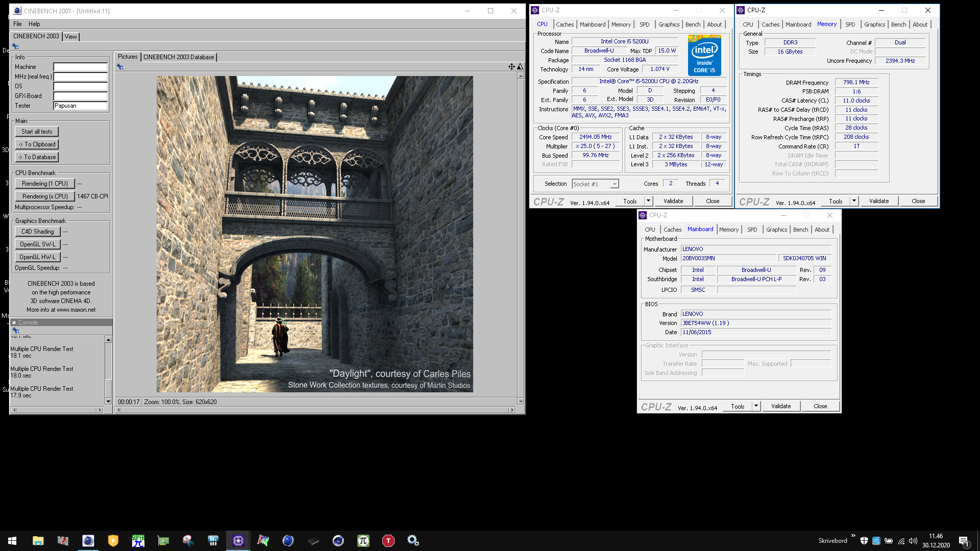
Task: Click the Machine input field
Action: point(81,67)
